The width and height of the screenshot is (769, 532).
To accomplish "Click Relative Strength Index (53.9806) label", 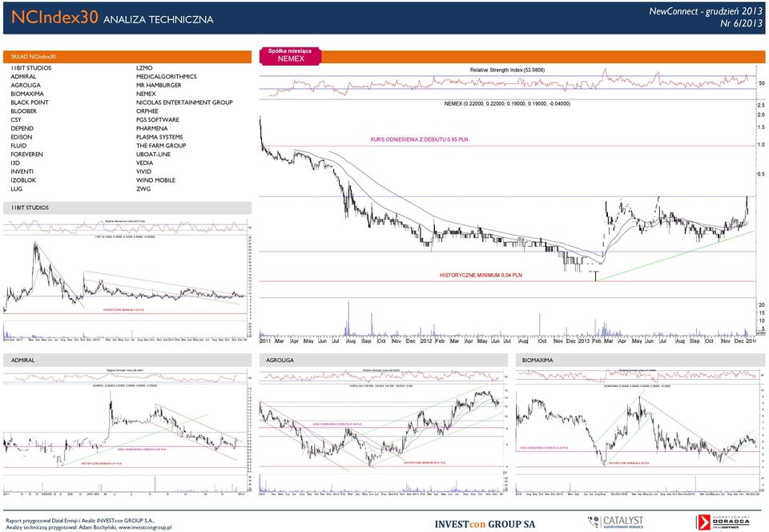I will click(507, 71).
